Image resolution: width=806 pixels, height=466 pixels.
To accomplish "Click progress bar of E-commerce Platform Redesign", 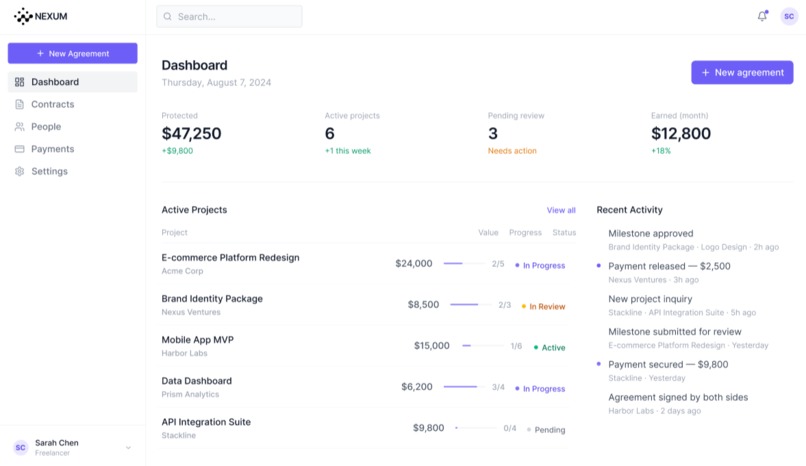I will pyautogui.click(x=464, y=264).
